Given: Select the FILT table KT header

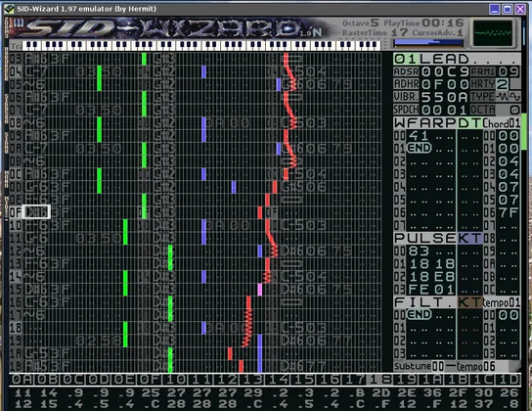Looking at the screenshot, I should coord(469,301).
